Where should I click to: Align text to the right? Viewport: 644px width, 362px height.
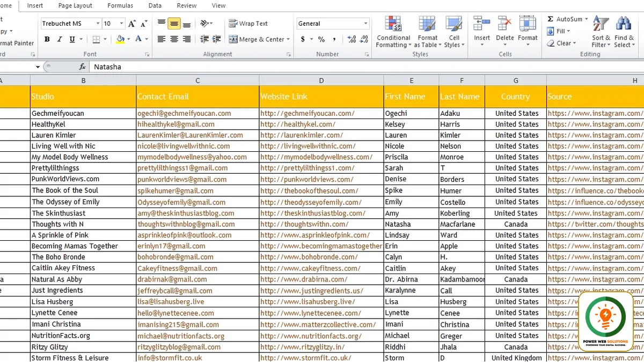tap(187, 39)
